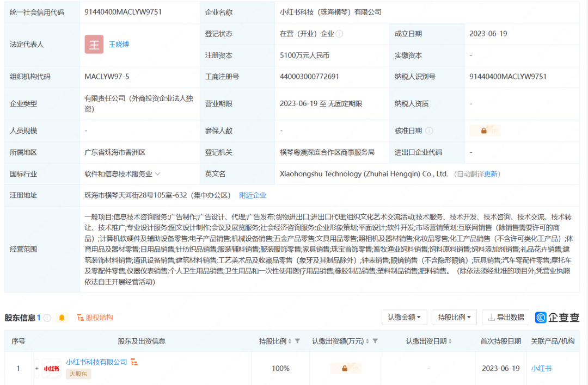Click business term 2023-06-19 至 无固定期限
This screenshot has width=588, height=385.
point(321,104)
